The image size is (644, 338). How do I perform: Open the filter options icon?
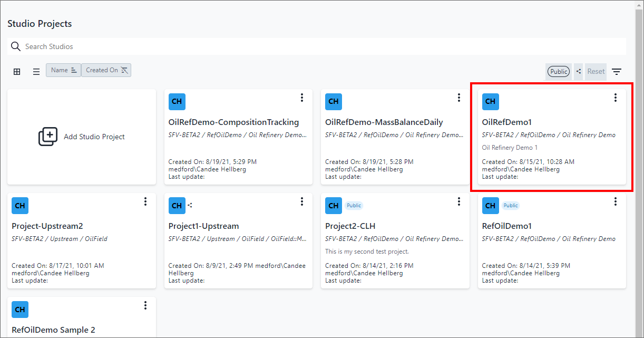(x=617, y=72)
